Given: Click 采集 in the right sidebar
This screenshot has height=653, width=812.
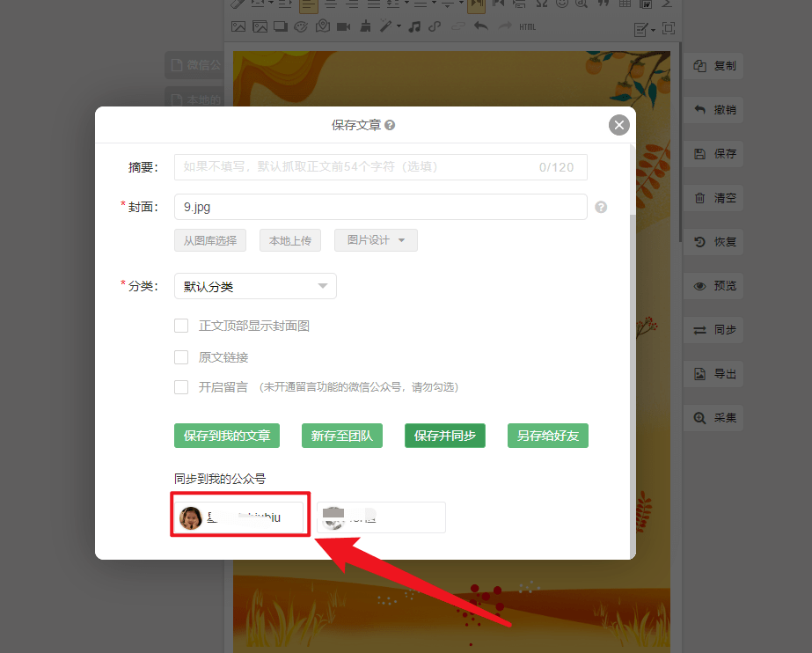Looking at the screenshot, I should [713, 418].
